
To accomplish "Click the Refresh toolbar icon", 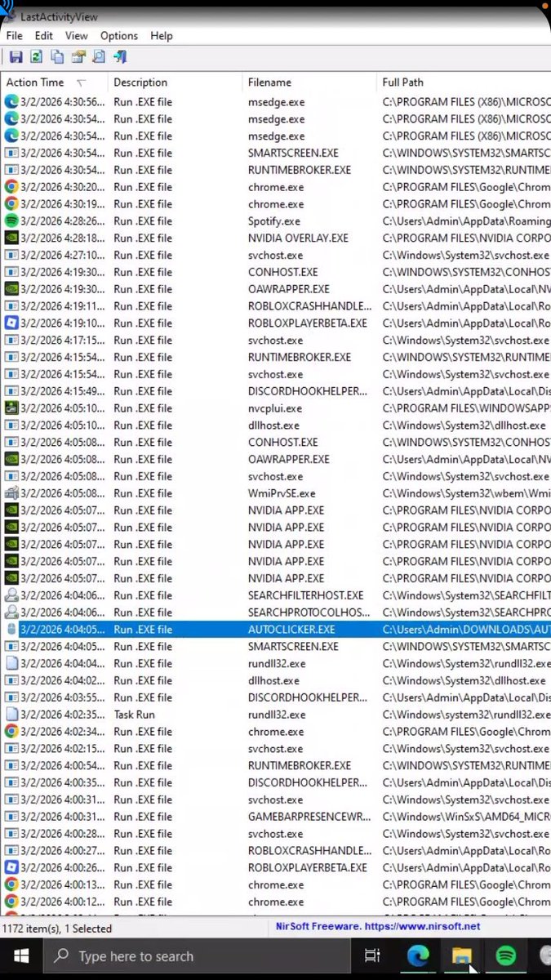I will pyautogui.click(x=36, y=57).
